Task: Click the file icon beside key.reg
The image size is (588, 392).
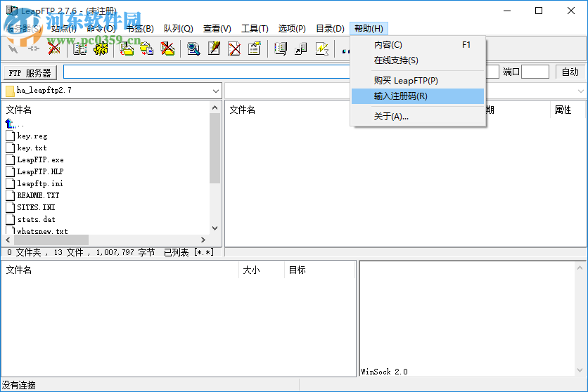Action: [x=11, y=136]
